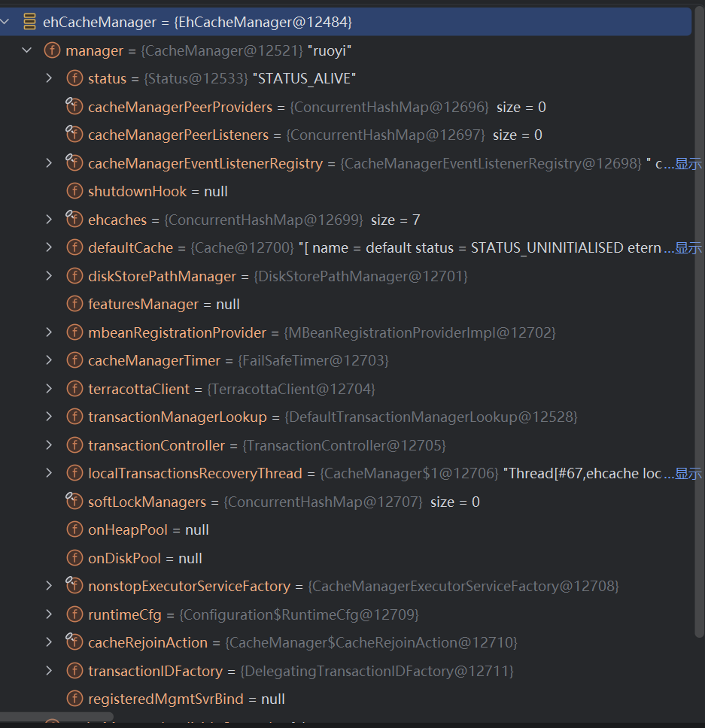Expand diskStorePathManager node

(49, 276)
